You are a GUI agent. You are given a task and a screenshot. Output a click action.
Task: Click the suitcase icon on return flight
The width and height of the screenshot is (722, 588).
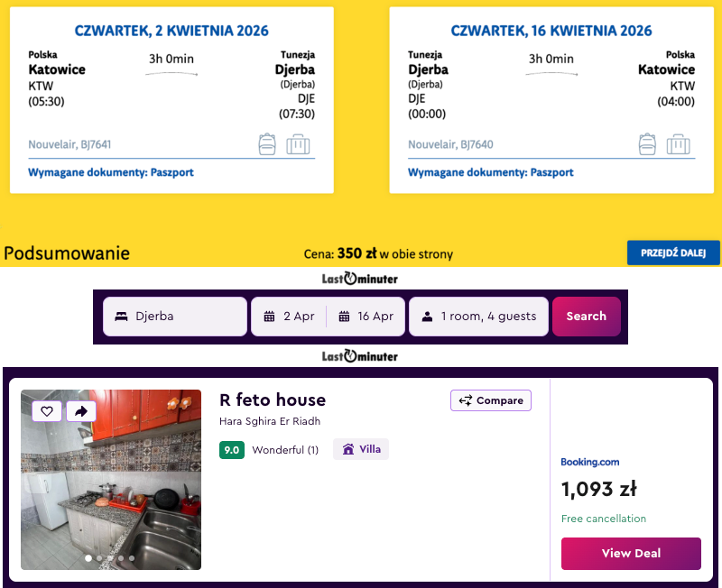coord(678,144)
